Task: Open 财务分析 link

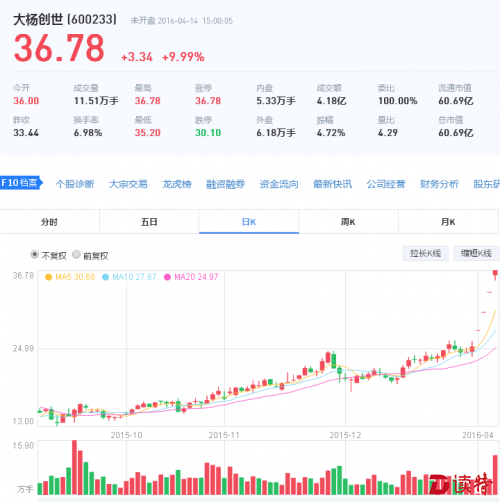Action: pos(439,184)
